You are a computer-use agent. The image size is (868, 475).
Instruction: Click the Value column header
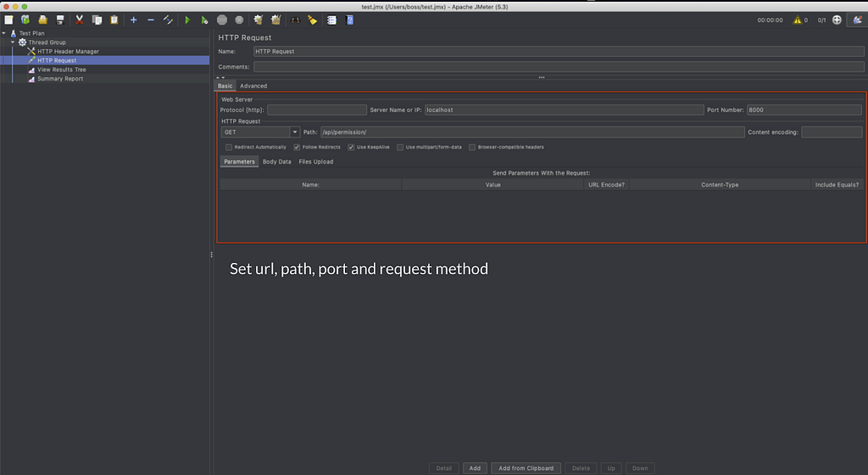[x=492, y=185]
